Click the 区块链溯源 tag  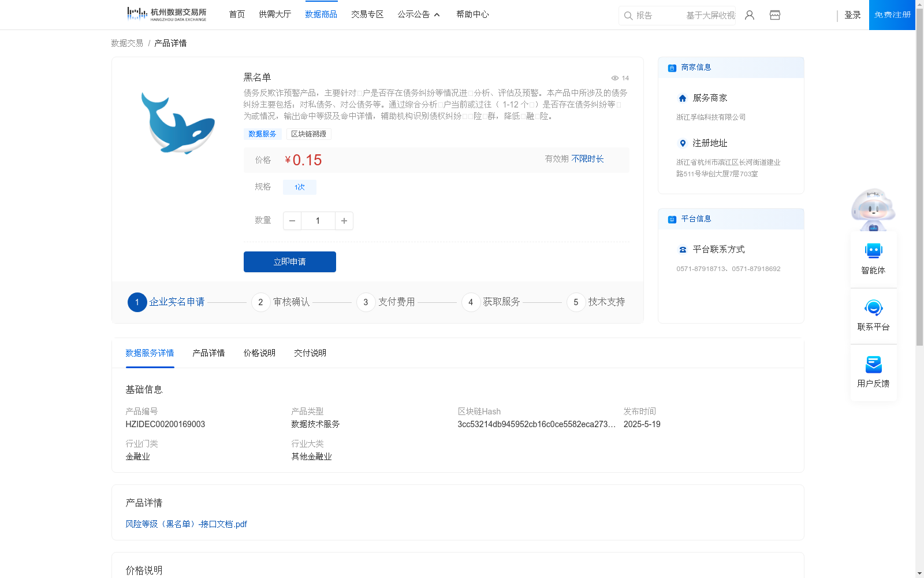point(308,134)
